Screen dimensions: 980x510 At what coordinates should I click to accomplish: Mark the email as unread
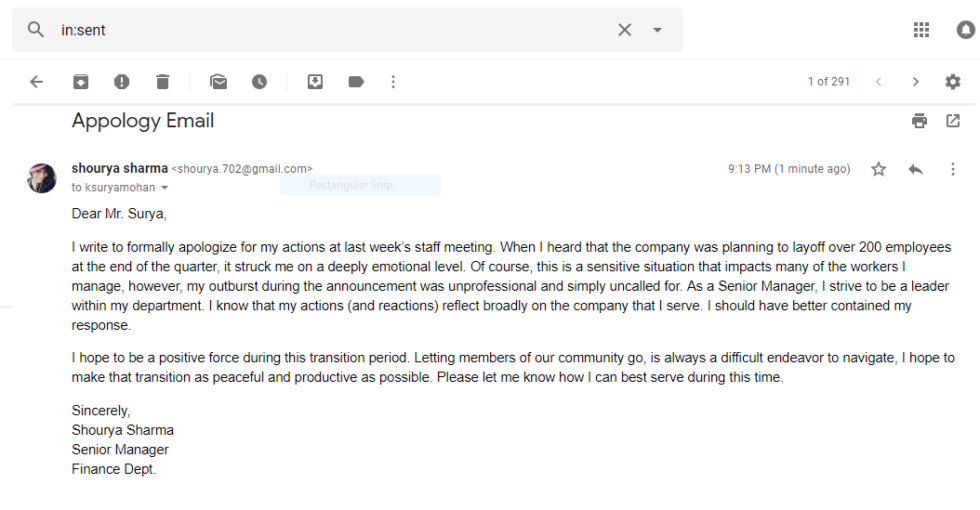coord(218,82)
